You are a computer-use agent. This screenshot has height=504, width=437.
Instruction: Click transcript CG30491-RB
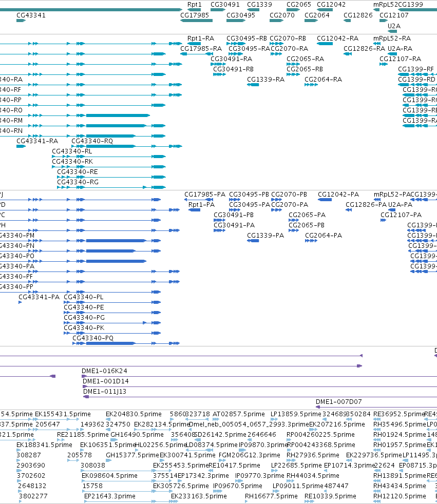click(x=234, y=69)
